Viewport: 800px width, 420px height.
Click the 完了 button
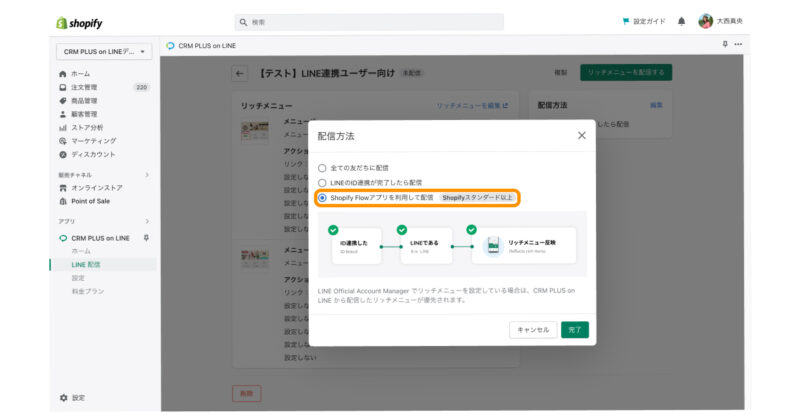pos(575,330)
